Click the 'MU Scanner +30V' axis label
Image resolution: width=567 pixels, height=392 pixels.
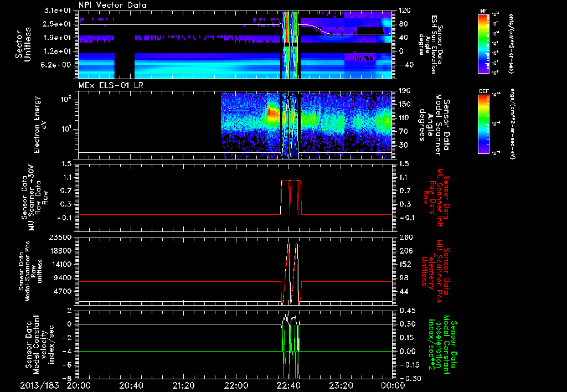(33, 199)
